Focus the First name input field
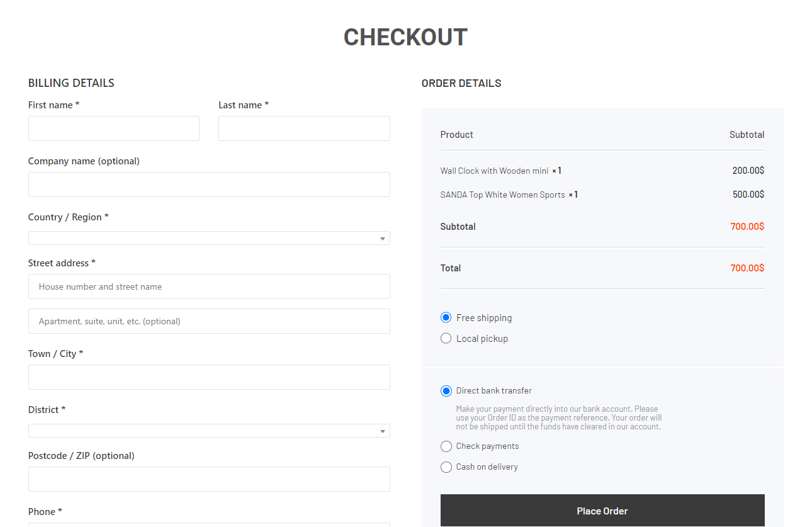Image resolution: width=812 pixels, height=527 pixels. coord(114,128)
